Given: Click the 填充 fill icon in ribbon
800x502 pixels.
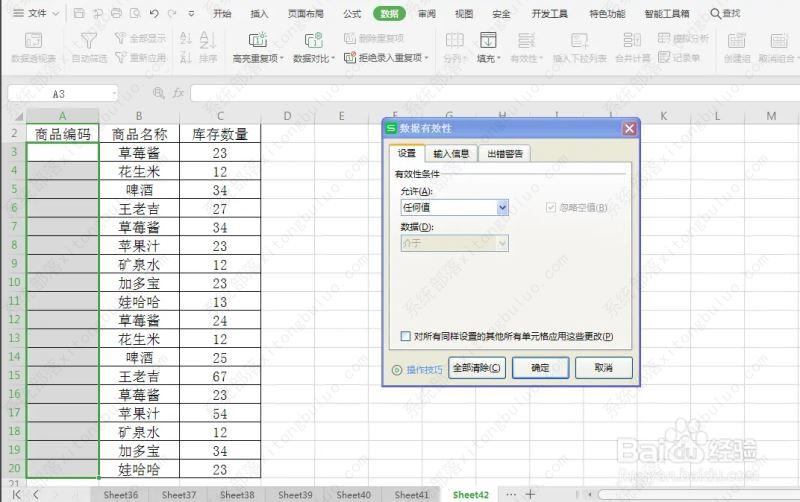Looking at the screenshot, I should (x=488, y=40).
